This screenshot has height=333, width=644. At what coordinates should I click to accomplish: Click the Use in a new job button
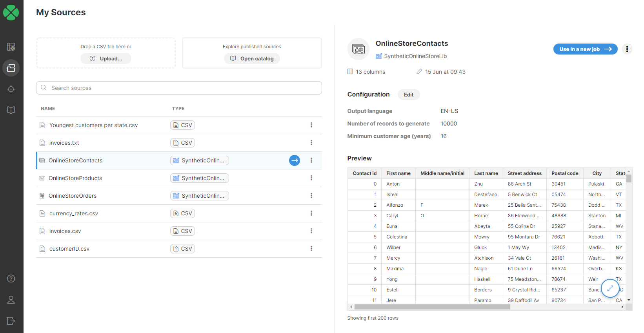click(586, 49)
